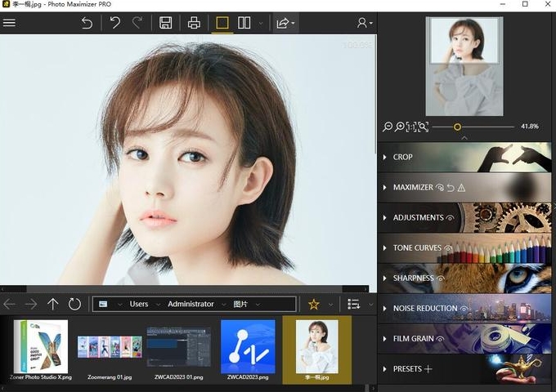
Task: Select Users in the path breadcrumb
Action: pos(139,304)
